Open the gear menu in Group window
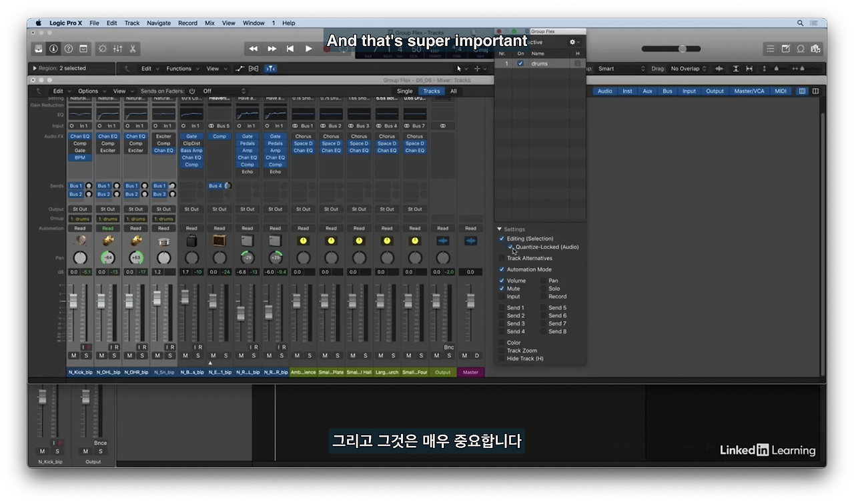Image resolution: width=854 pixels, height=504 pixels. point(574,42)
